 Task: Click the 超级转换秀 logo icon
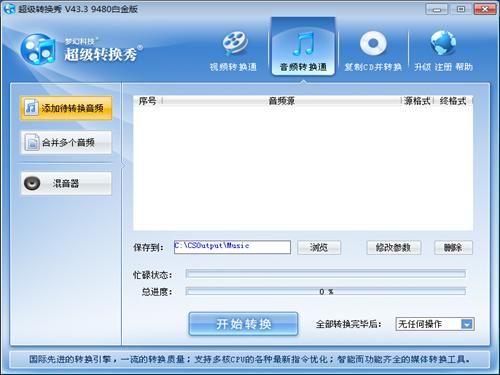point(38,49)
